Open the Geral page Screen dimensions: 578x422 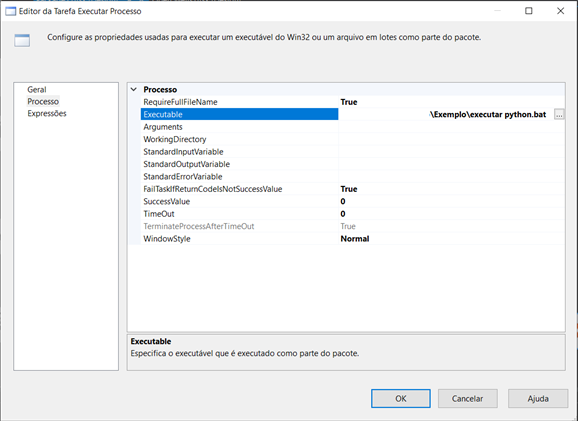36,90
